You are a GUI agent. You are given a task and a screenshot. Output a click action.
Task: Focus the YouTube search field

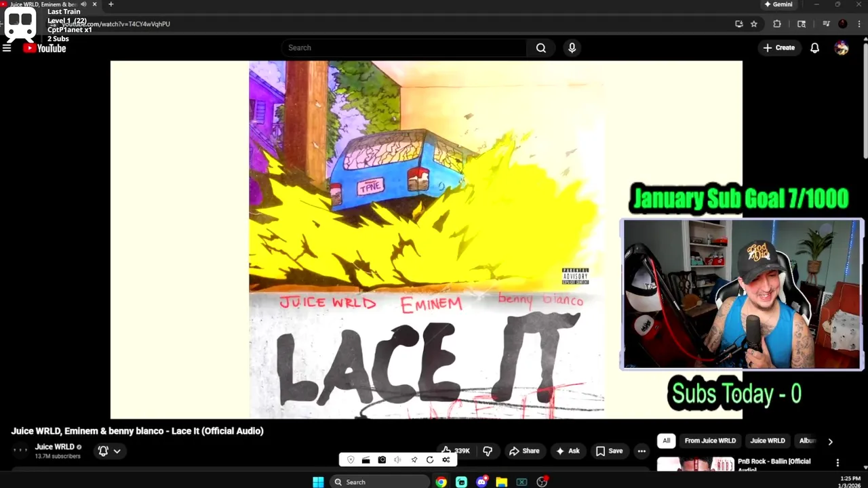[x=404, y=47]
